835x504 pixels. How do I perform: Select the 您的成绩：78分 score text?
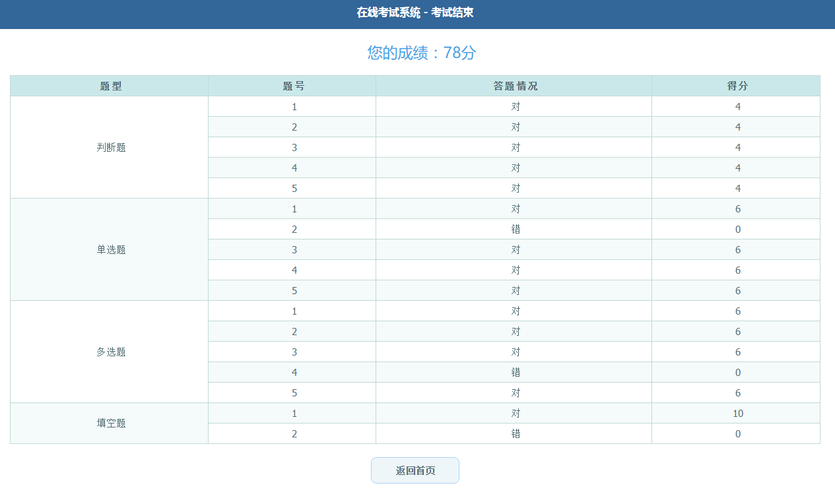tap(421, 53)
